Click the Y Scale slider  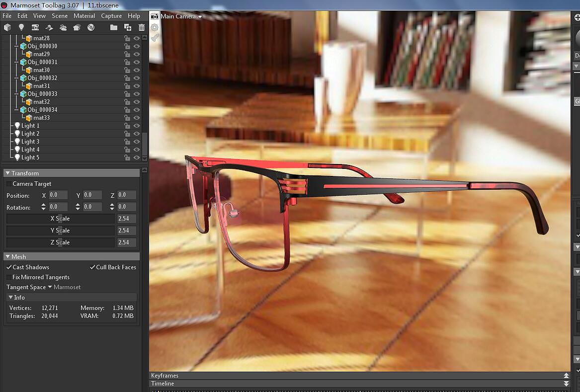point(60,231)
